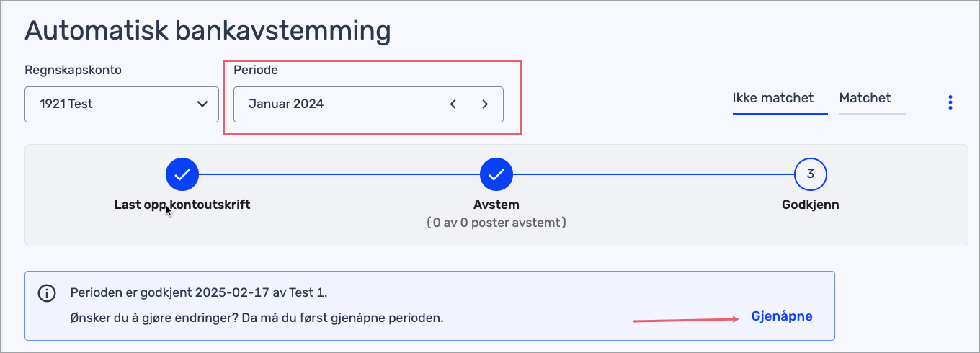This screenshot has width=980, height=353.
Task: Click the info icon in the notification banner
Action: click(x=47, y=292)
